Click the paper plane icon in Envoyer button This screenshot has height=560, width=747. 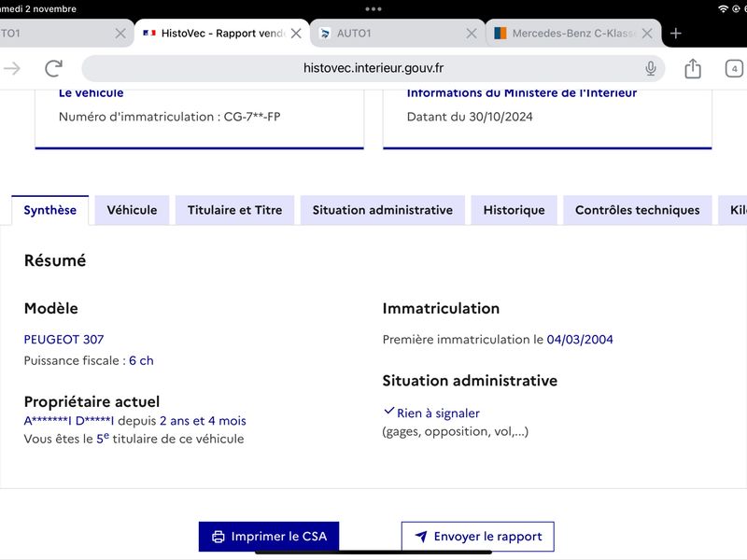click(x=421, y=537)
